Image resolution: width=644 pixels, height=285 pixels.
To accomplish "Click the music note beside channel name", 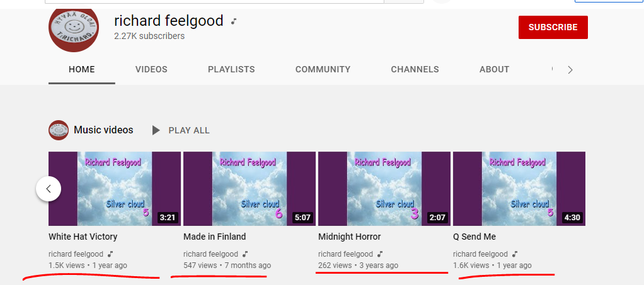I will 234,21.
